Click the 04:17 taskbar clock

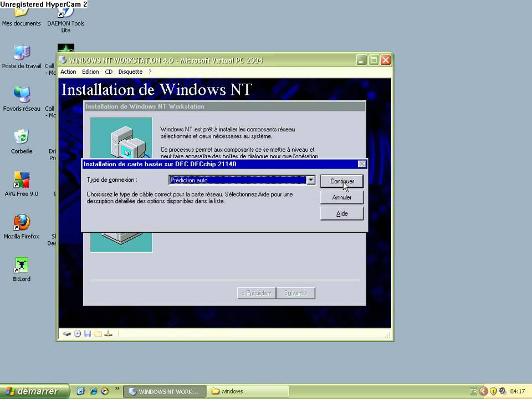[518, 391]
